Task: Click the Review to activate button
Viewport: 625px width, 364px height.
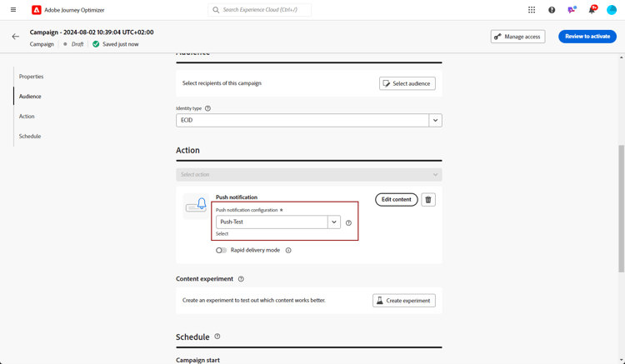Action: (x=587, y=37)
